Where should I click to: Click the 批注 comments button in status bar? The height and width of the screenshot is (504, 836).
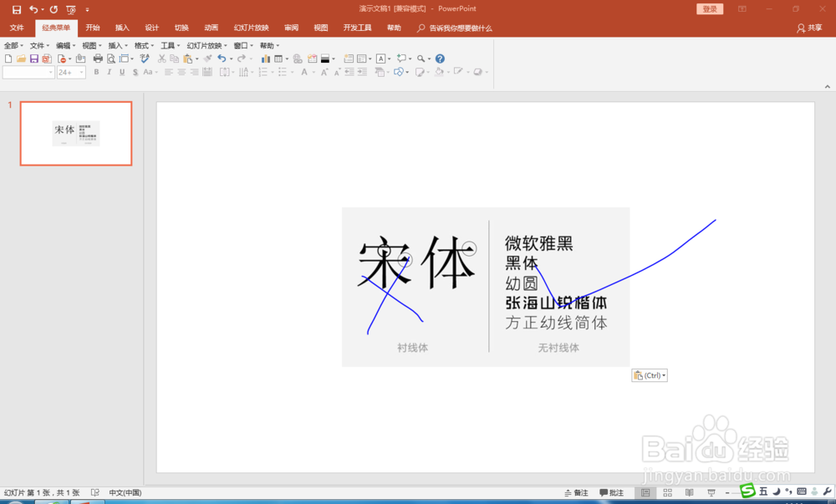point(612,493)
